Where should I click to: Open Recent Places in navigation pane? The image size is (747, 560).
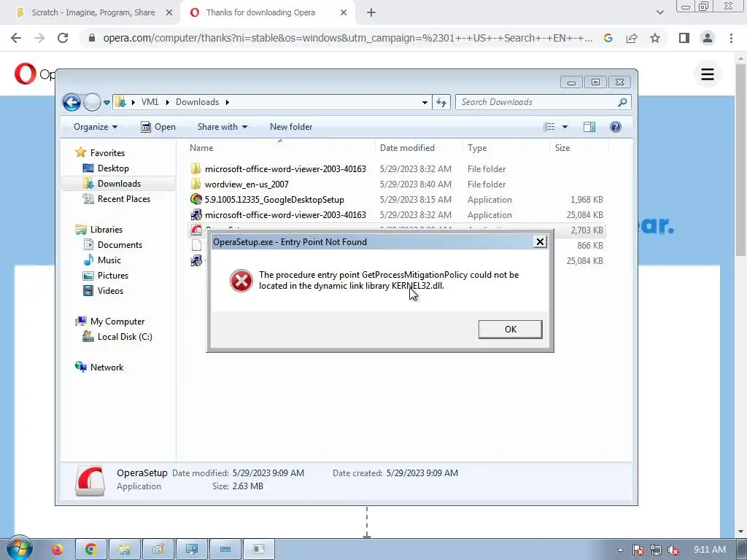[124, 198]
